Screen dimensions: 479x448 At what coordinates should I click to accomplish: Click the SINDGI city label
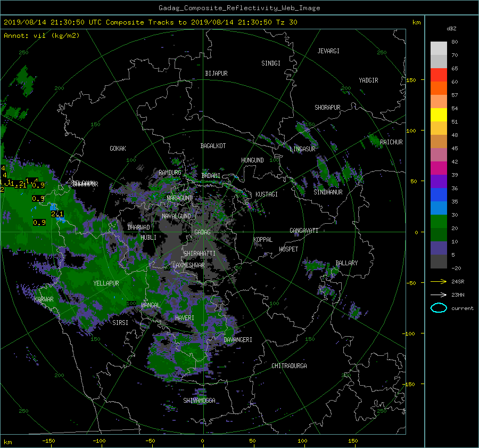[271, 63]
